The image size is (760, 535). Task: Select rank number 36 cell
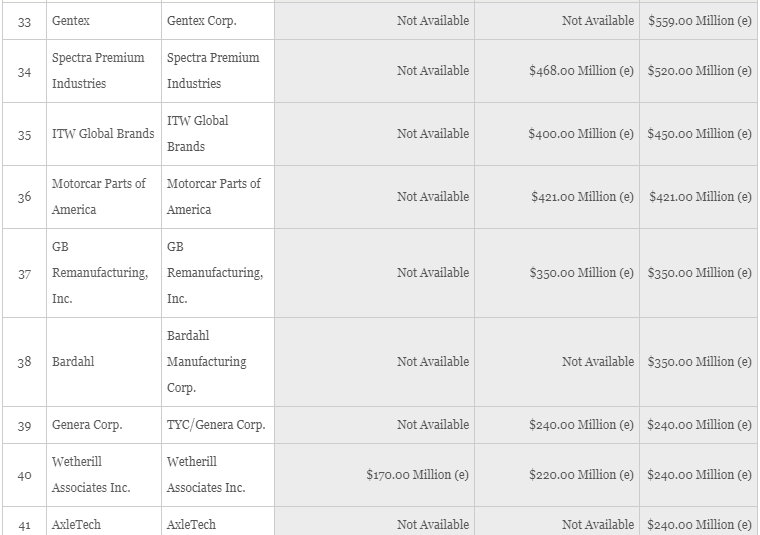click(x=24, y=197)
